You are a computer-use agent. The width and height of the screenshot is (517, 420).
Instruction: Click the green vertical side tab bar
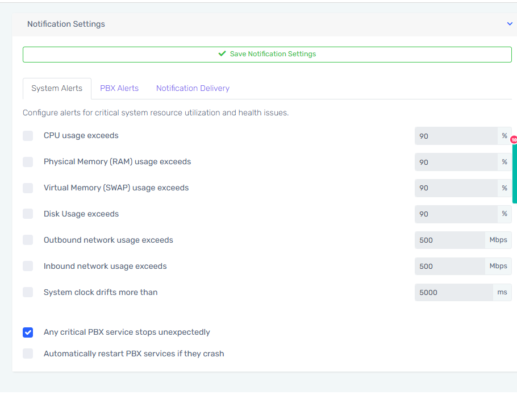pyautogui.click(x=515, y=173)
